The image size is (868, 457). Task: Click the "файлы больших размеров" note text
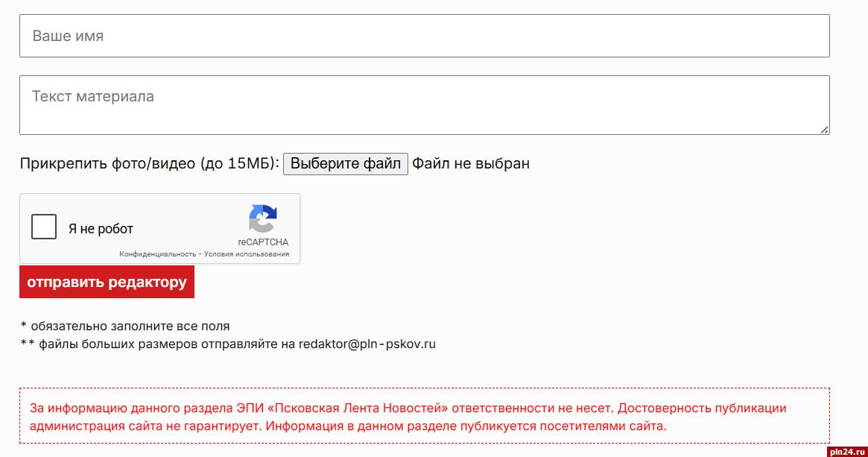[118, 344]
